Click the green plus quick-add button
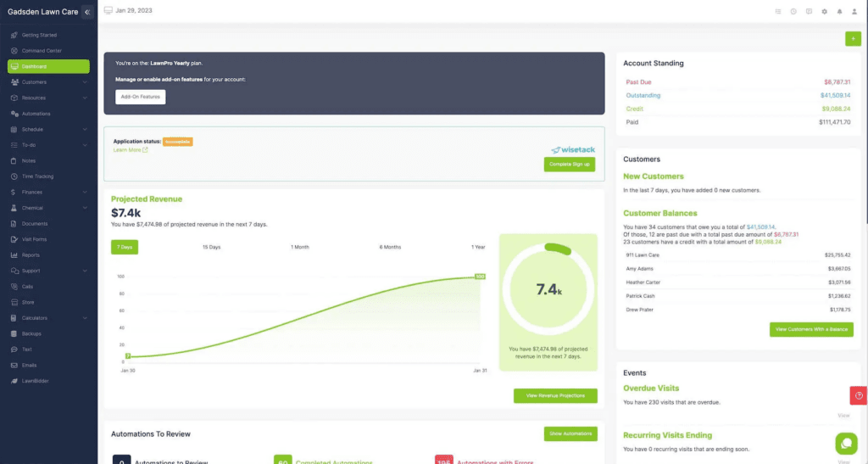Viewport: 868px width, 464px height. pyautogui.click(x=852, y=38)
